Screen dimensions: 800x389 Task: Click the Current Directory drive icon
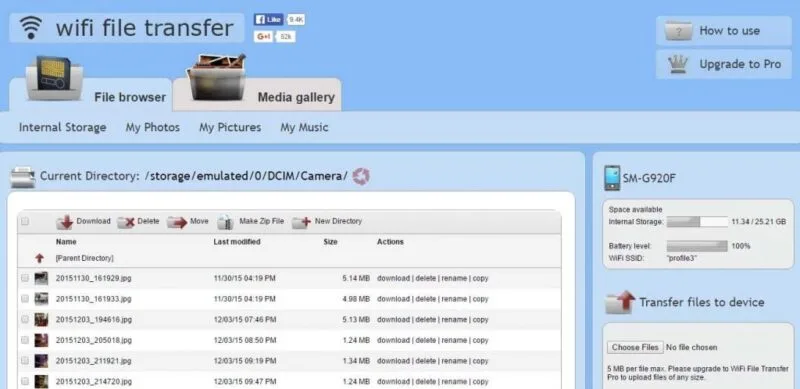22,177
